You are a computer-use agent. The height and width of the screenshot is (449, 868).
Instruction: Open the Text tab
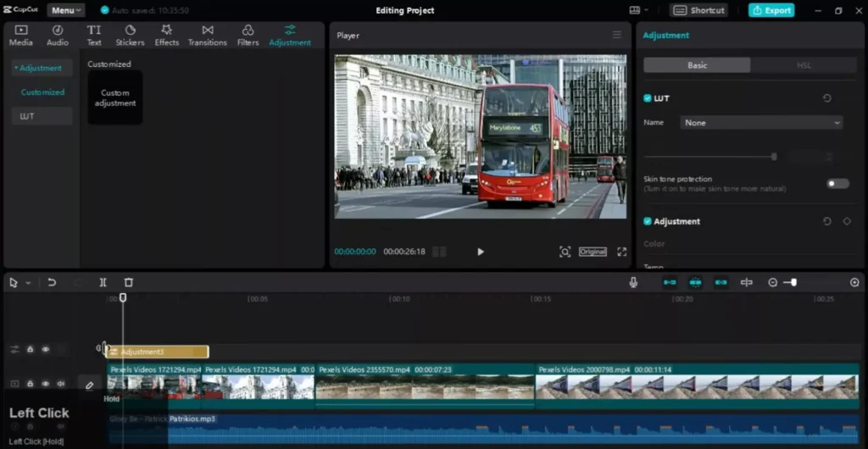pyautogui.click(x=94, y=36)
